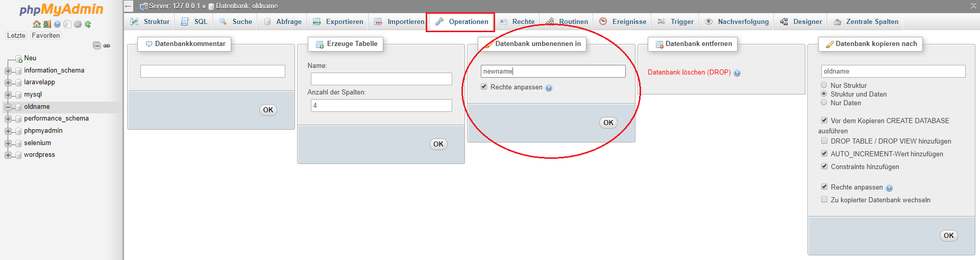Image resolution: width=980 pixels, height=260 pixels.
Task: Toggle Rechte anpassen checkbox under rename
Action: point(484,87)
